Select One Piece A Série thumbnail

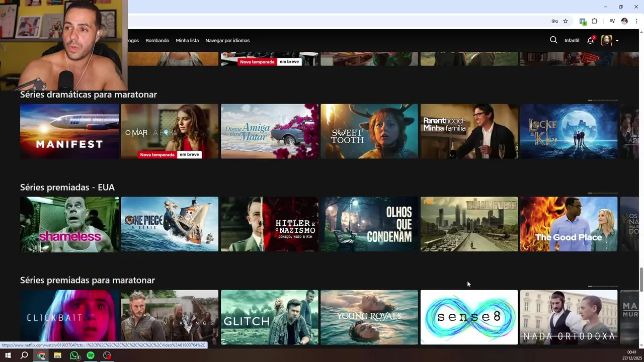point(170,224)
